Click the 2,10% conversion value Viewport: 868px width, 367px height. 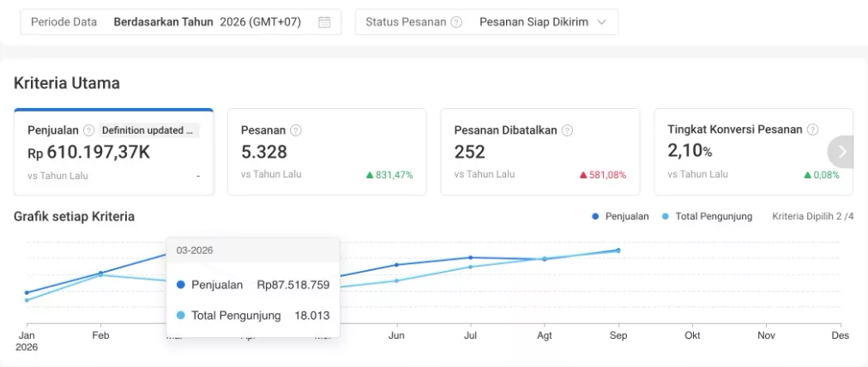click(690, 151)
